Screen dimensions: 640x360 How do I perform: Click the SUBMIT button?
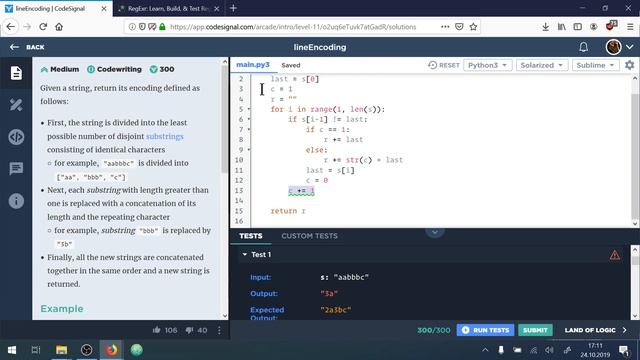point(535,330)
